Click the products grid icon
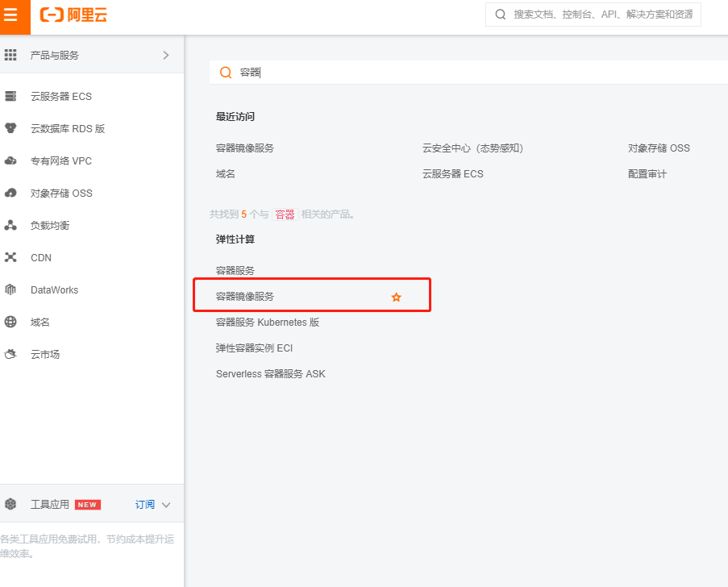This screenshot has width=728, height=587. [x=10, y=56]
